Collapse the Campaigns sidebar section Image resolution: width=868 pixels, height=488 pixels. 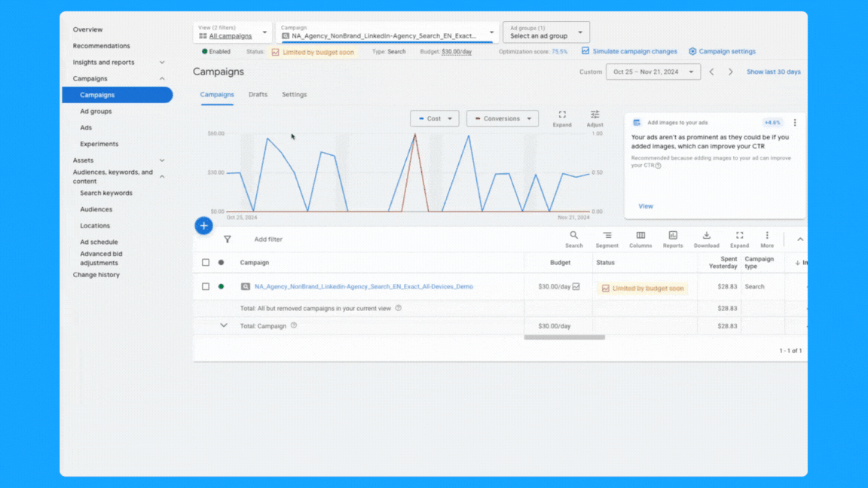162,78
